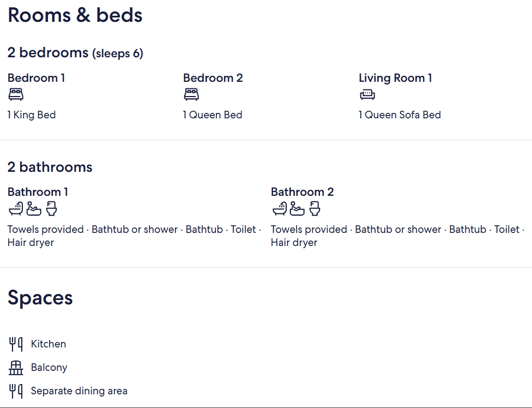
Task: Select the Rooms & beds heading
Action: click(x=75, y=15)
